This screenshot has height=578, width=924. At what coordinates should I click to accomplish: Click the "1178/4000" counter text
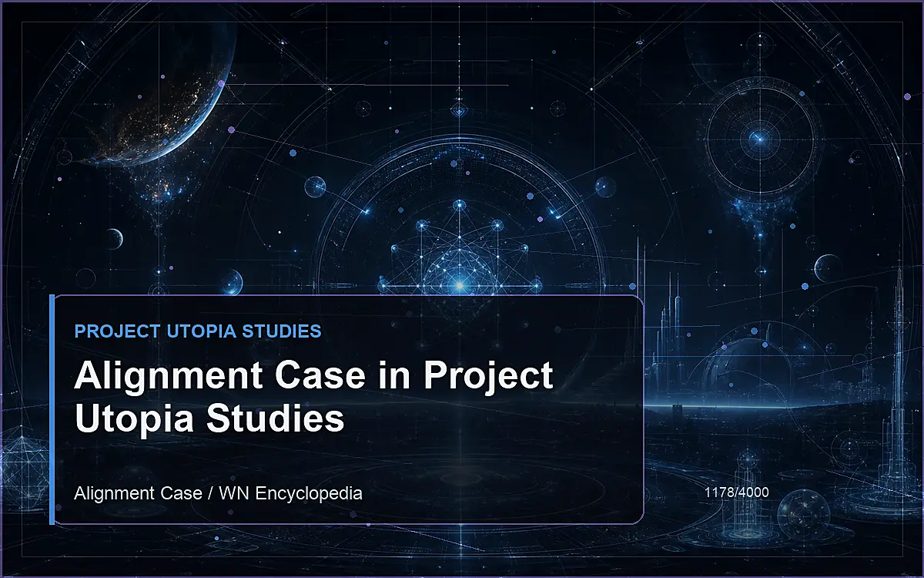click(735, 491)
